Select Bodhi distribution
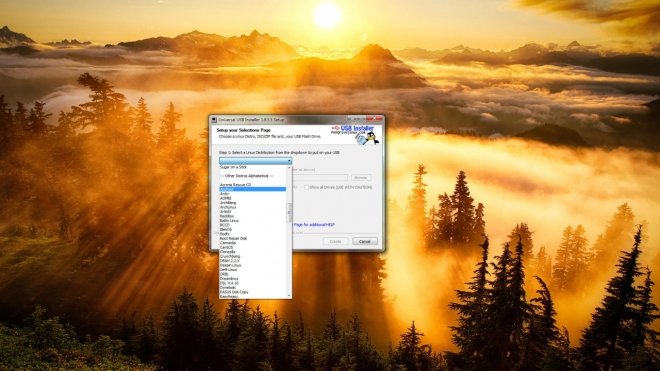This screenshot has height=371, width=660. click(x=224, y=234)
